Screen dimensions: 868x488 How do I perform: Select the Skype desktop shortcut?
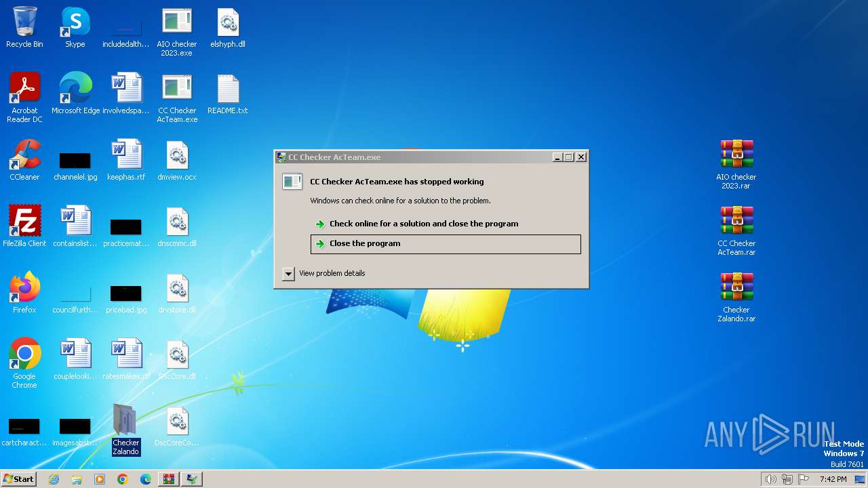[x=75, y=27]
